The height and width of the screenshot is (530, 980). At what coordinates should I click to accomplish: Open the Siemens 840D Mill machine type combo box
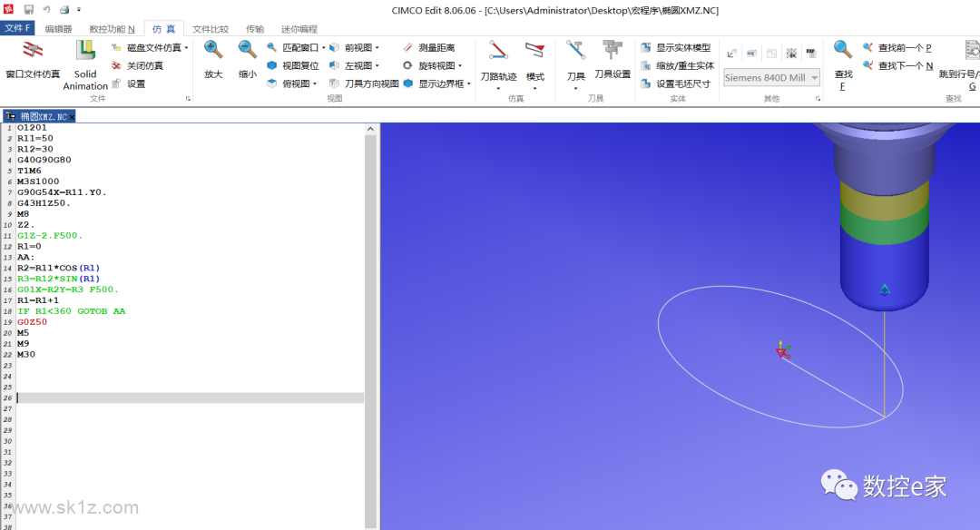pos(771,77)
